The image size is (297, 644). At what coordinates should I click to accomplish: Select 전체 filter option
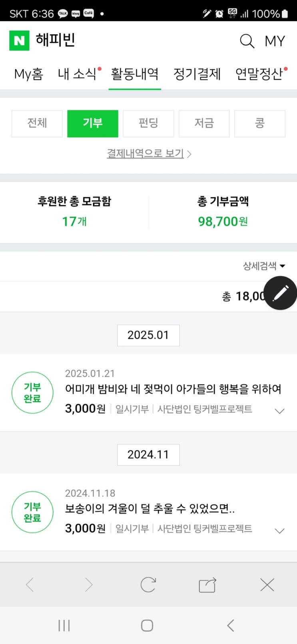tap(37, 123)
